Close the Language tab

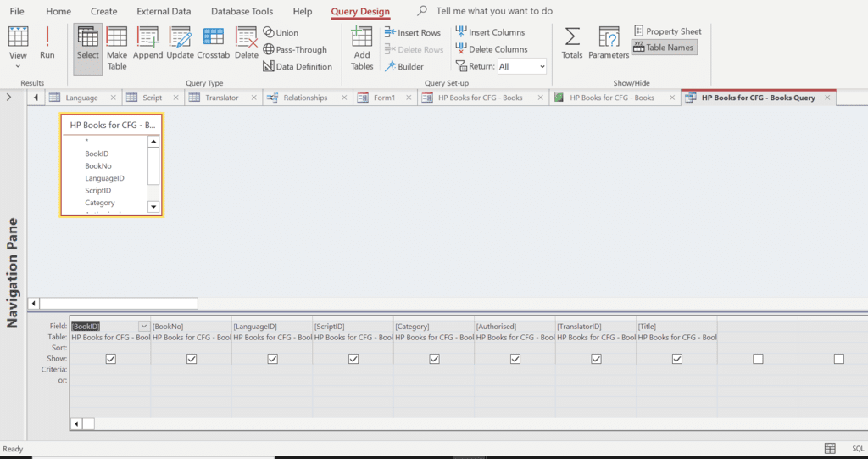click(113, 98)
